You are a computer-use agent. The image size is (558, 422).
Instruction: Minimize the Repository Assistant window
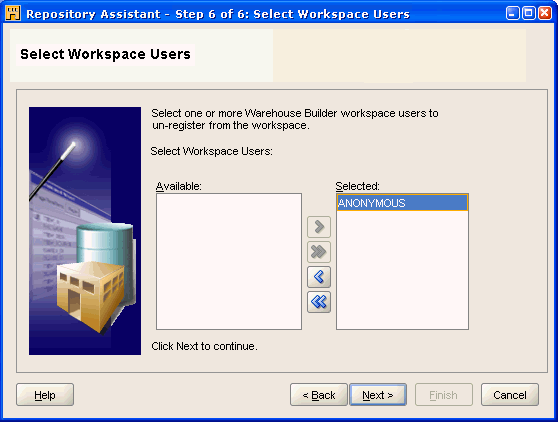pyautogui.click(x=512, y=13)
